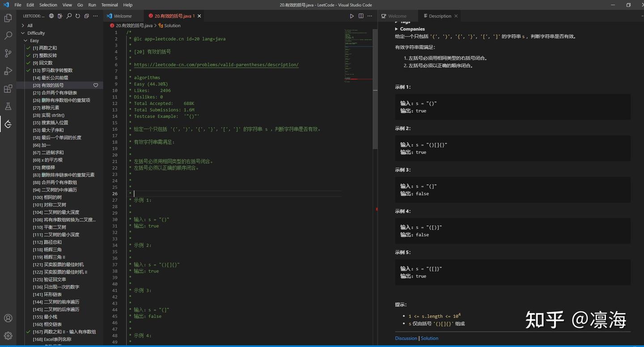Run the Java file with the play button
Image resolution: width=644 pixels, height=347 pixels.
pos(352,16)
